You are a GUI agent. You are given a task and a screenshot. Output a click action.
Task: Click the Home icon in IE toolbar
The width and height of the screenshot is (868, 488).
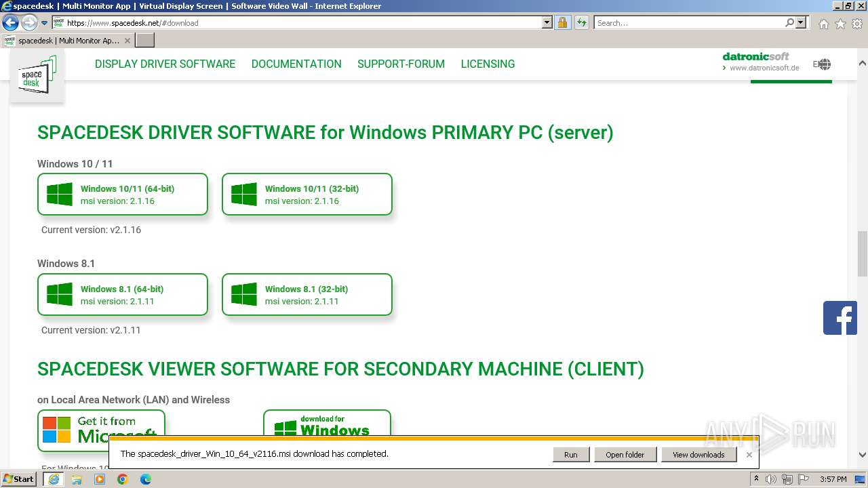(x=823, y=24)
